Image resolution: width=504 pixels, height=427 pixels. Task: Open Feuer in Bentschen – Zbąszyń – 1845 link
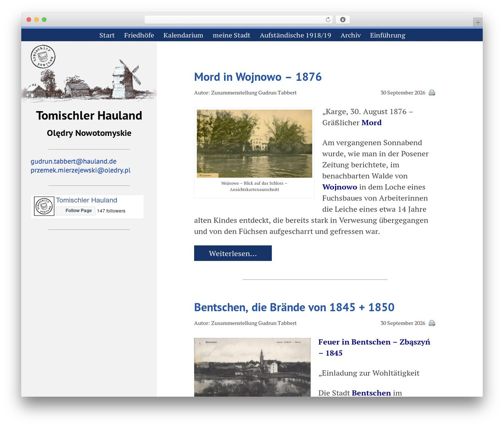[374, 347]
